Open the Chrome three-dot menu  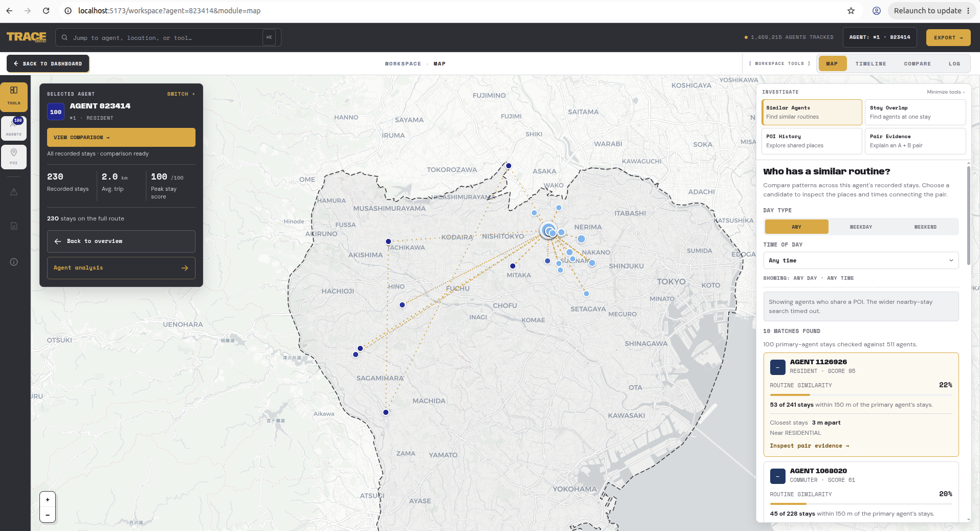(968, 11)
